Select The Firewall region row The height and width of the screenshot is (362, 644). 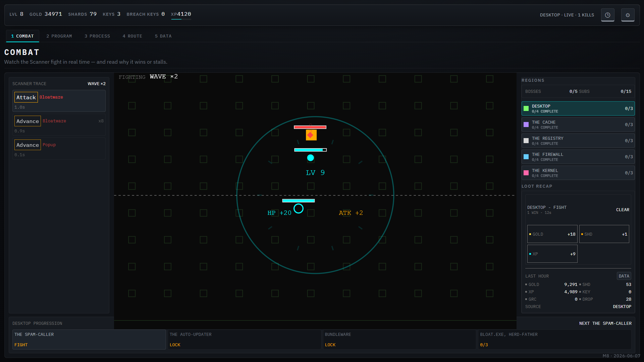click(578, 157)
